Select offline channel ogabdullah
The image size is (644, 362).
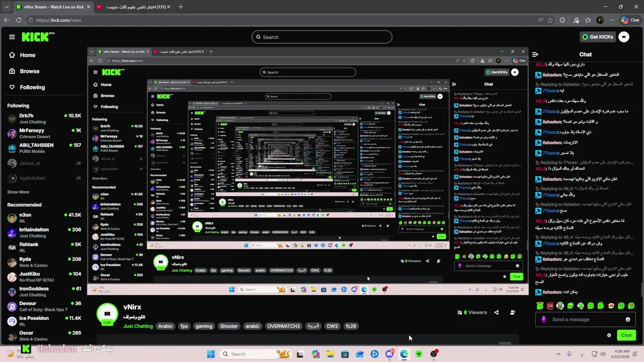[44, 178]
